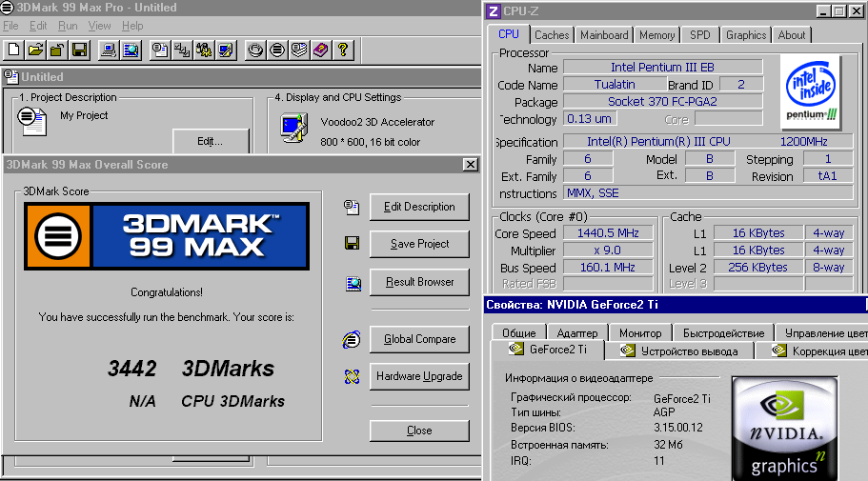Open the Graphics tab in CPU-Z

pos(746,35)
